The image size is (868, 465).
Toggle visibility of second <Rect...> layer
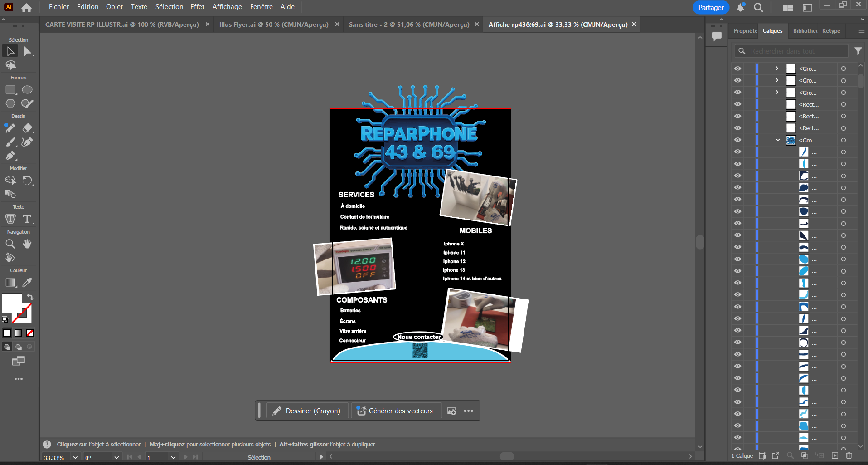(x=738, y=116)
